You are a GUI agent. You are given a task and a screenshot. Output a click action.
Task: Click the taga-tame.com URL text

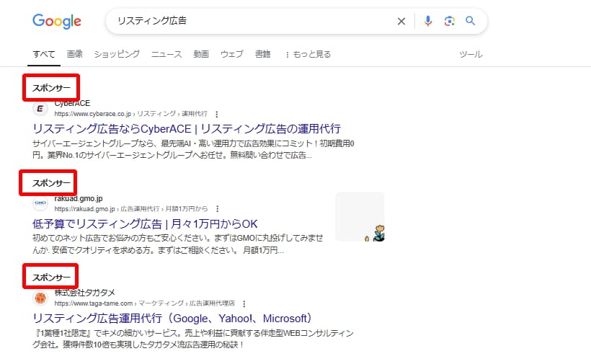click(144, 303)
